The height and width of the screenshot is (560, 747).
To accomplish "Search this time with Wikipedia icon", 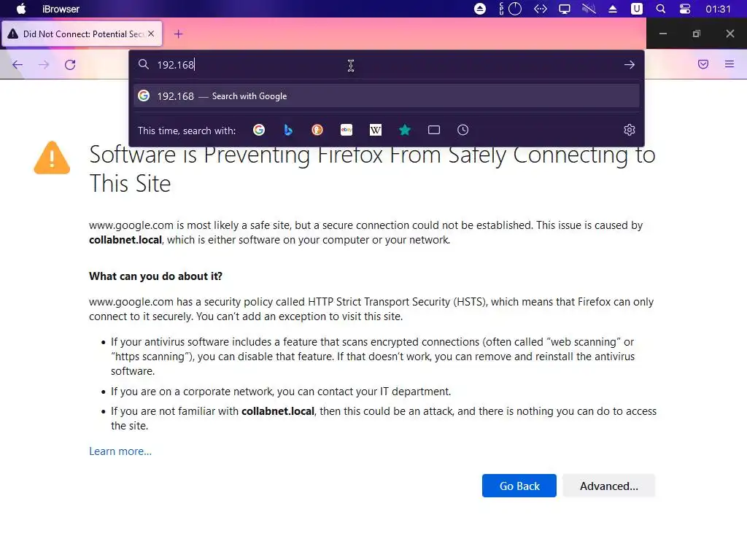I will 376,130.
